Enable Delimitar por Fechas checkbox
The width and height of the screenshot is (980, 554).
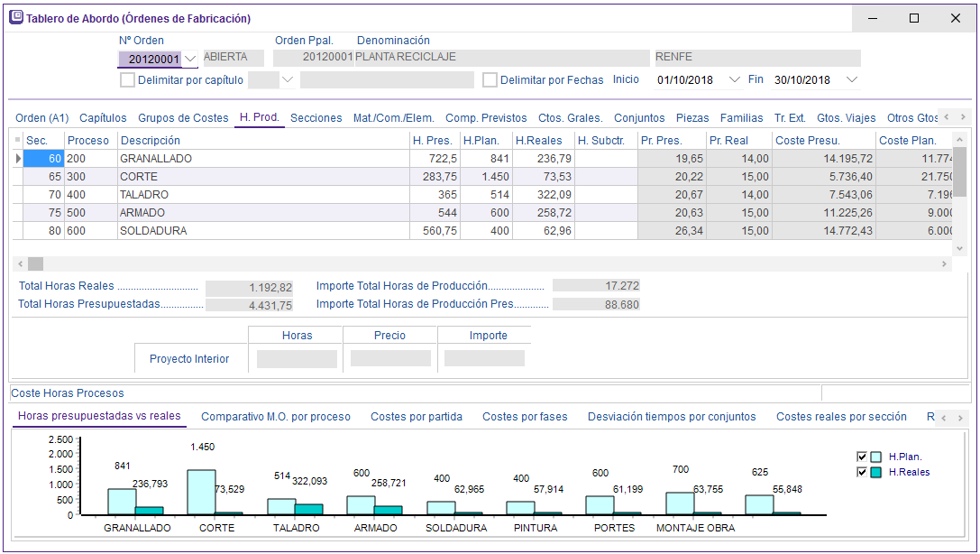(x=490, y=80)
